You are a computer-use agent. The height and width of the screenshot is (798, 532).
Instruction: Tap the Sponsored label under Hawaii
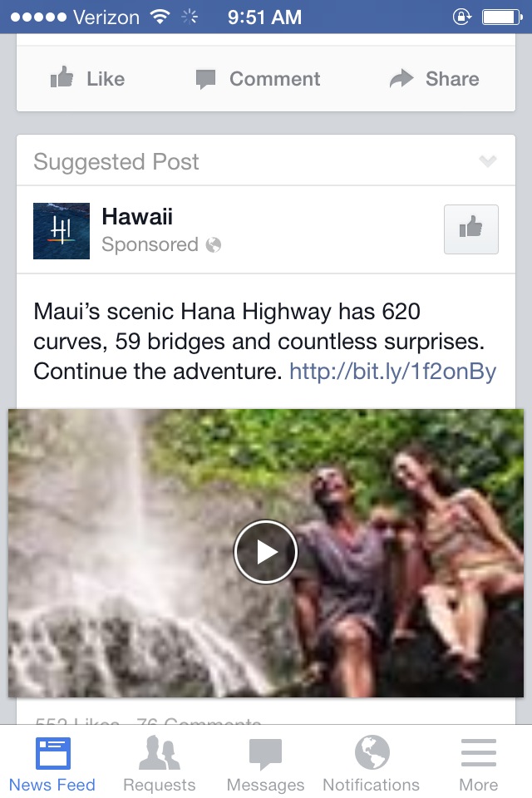[x=150, y=244]
